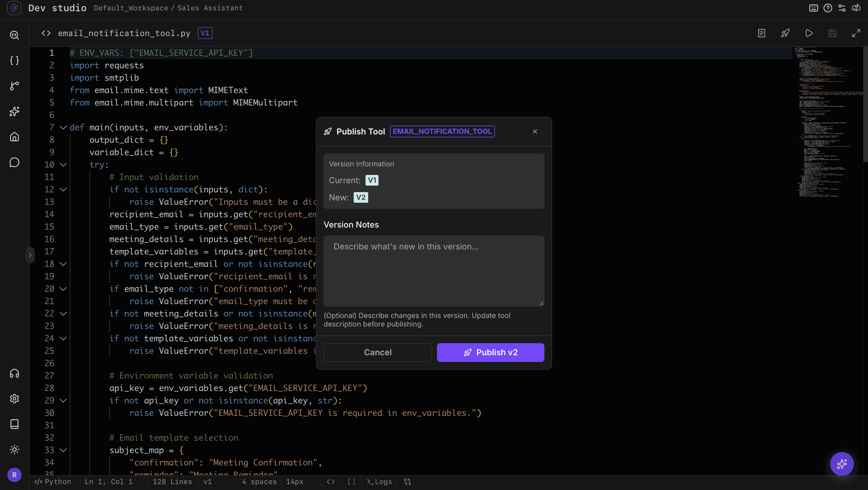This screenshot has width=868, height=490.
Task: Open the header sliders preferences icon
Action: pos(842,8)
